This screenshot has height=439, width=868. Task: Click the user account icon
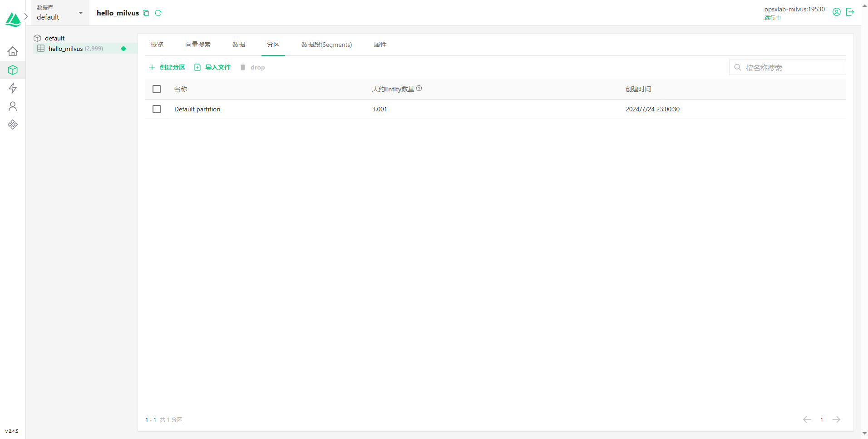click(x=837, y=12)
